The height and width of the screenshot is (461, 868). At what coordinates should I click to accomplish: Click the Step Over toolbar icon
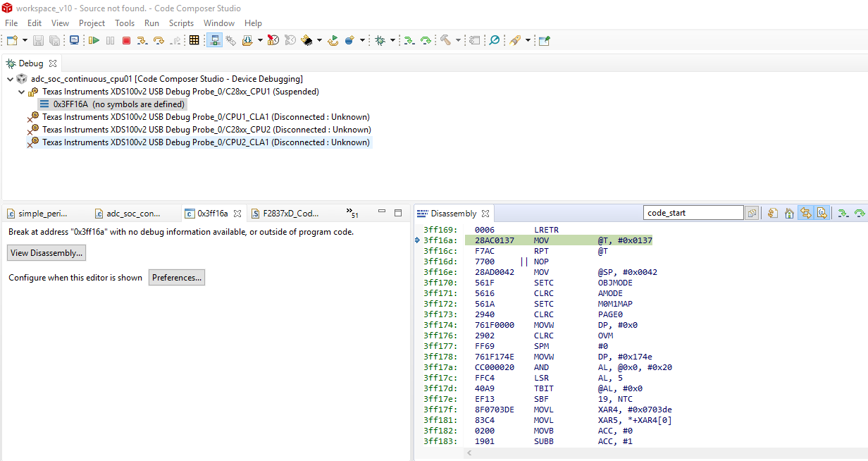point(159,41)
